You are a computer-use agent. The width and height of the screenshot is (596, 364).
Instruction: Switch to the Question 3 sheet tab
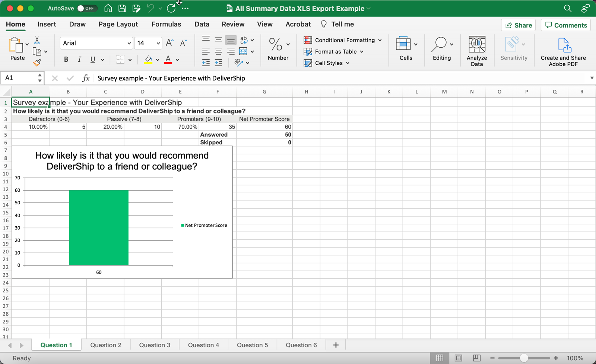pos(155,345)
